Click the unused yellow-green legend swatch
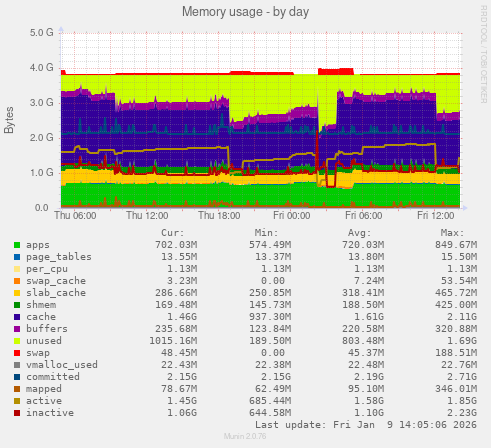This screenshot has width=491, height=448. pos(17,341)
